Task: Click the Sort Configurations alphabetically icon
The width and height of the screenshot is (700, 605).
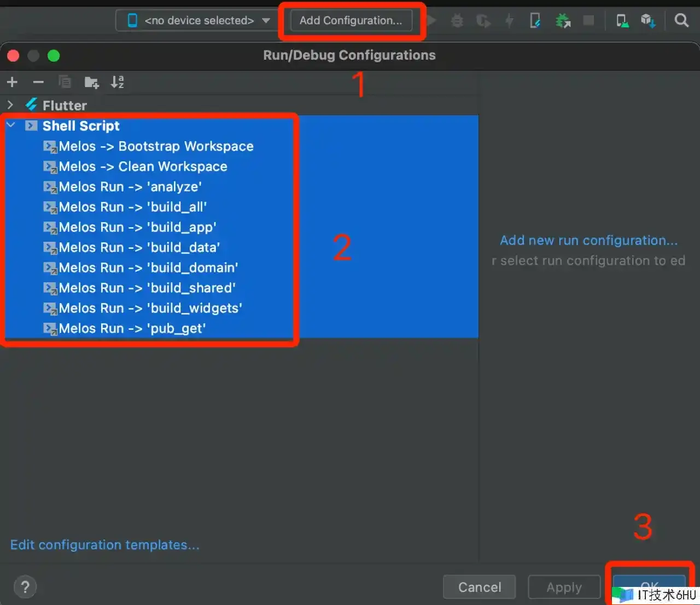Action: [117, 82]
